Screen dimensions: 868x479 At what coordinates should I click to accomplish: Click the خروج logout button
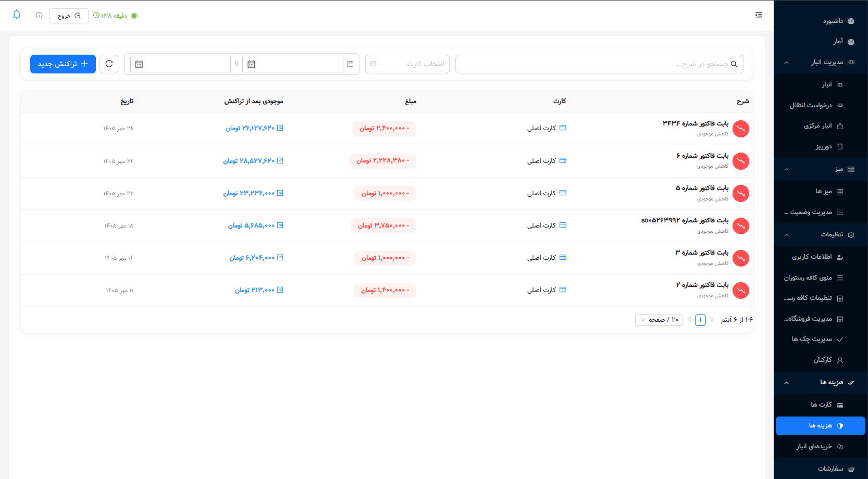point(69,16)
